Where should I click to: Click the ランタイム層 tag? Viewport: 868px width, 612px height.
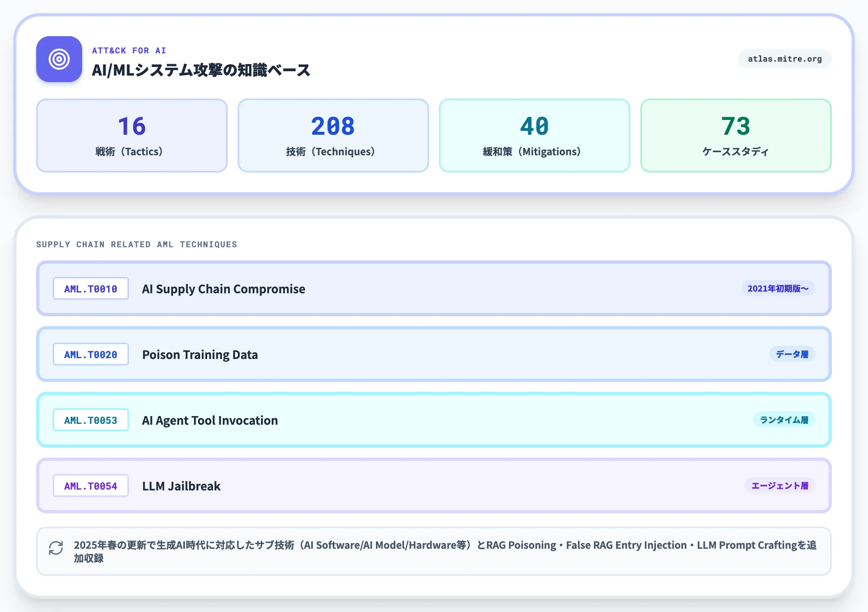tap(784, 420)
